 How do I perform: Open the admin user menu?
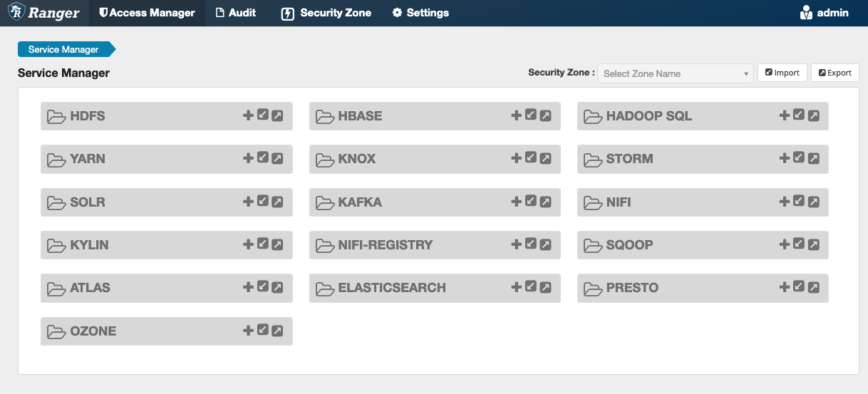point(825,13)
